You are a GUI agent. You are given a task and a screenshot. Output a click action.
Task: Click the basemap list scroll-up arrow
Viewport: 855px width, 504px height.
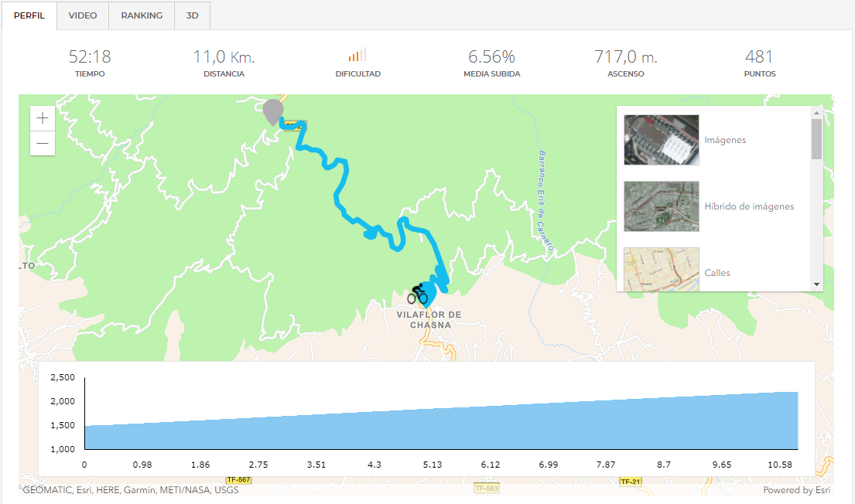(816, 113)
